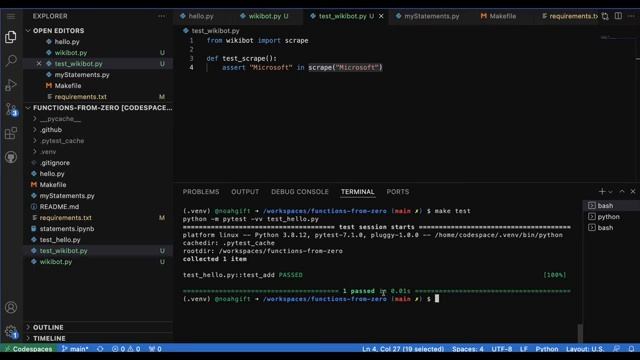The image size is (640, 360).
Task: Open hello.py in Open Editors list
Action: coord(67,42)
